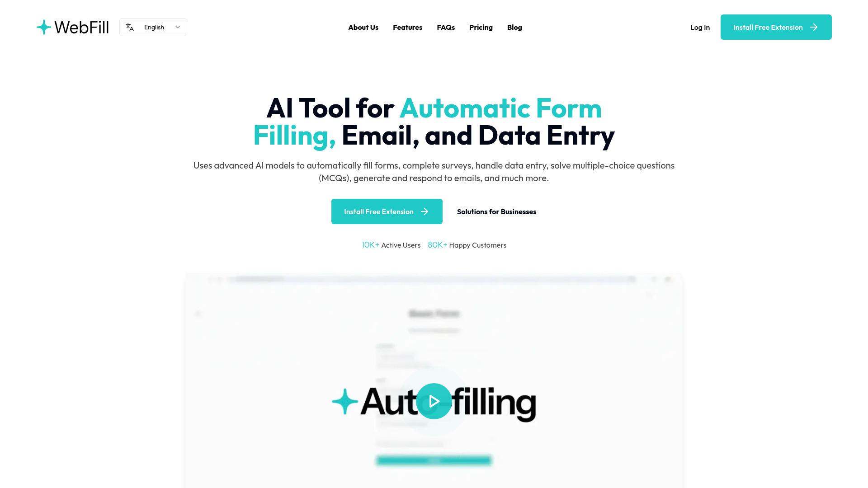Screen dimensions: 868x488
Task: Click the Install Free Extension button center
Action: click(387, 211)
